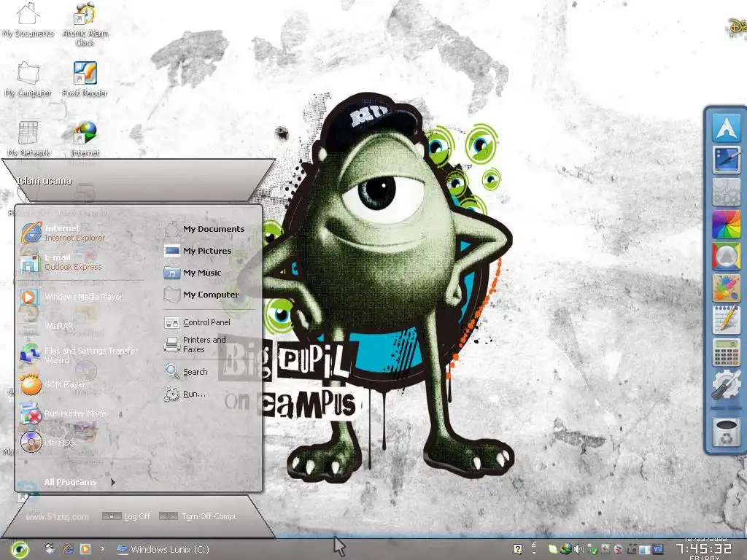
Task: Open the volume speaker tray icon
Action: tap(578, 550)
